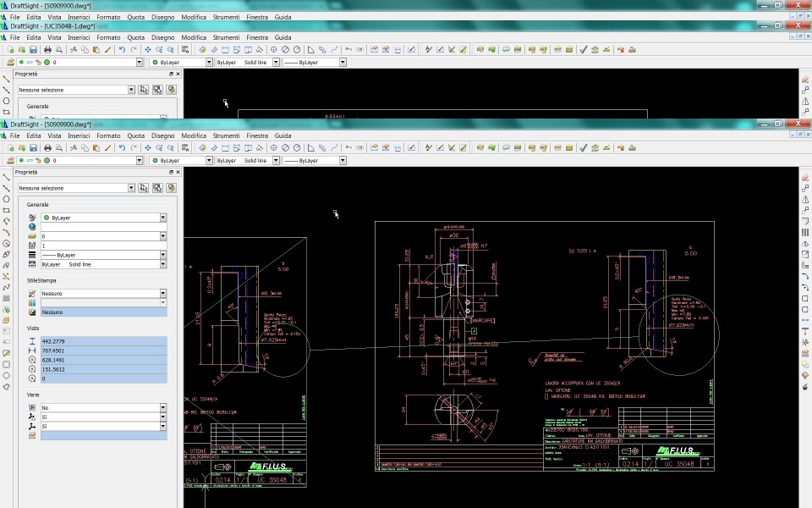Click the 442.2779 field under Vista

point(103,341)
